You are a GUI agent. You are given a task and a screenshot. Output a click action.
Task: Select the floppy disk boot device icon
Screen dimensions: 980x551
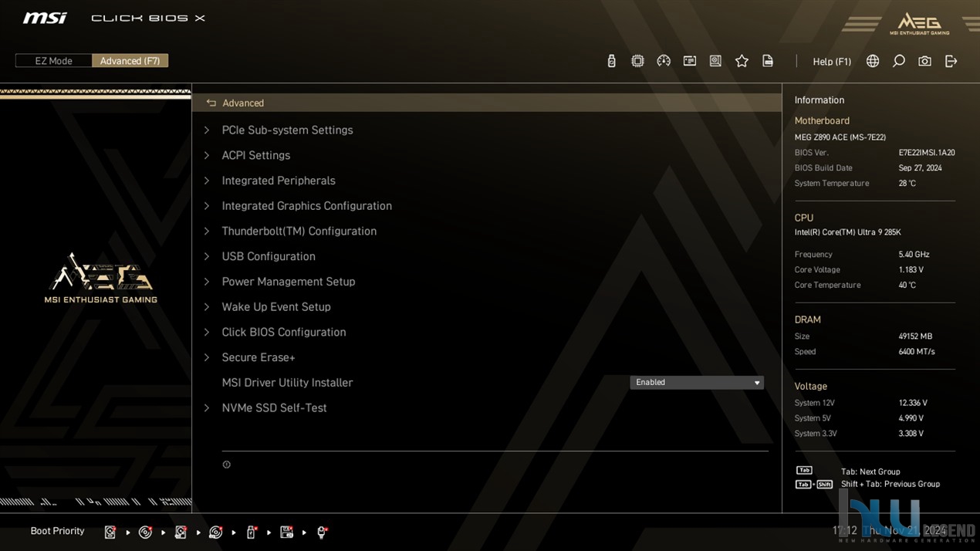tap(286, 532)
